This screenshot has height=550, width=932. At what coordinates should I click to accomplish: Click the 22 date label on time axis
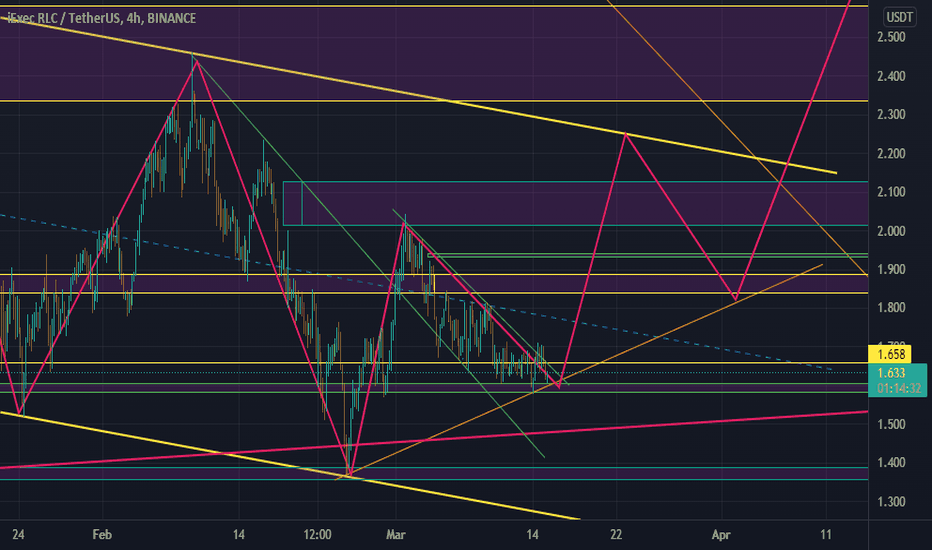(x=616, y=535)
